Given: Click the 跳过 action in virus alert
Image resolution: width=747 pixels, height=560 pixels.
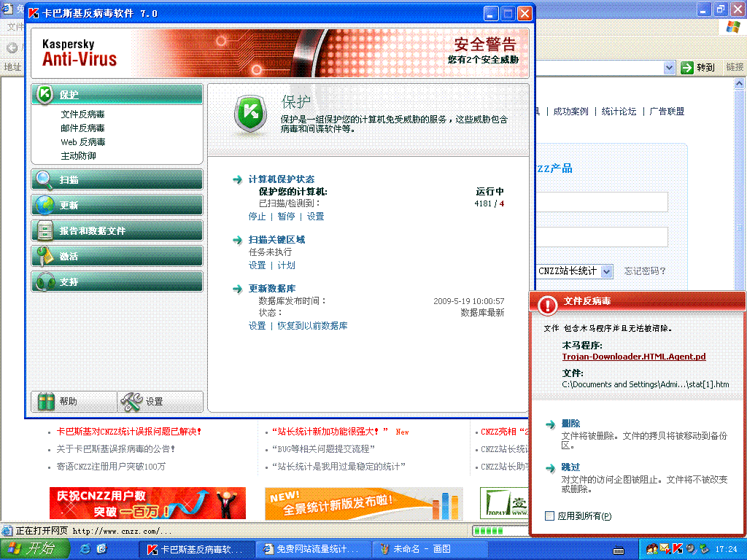Looking at the screenshot, I should point(570,467).
